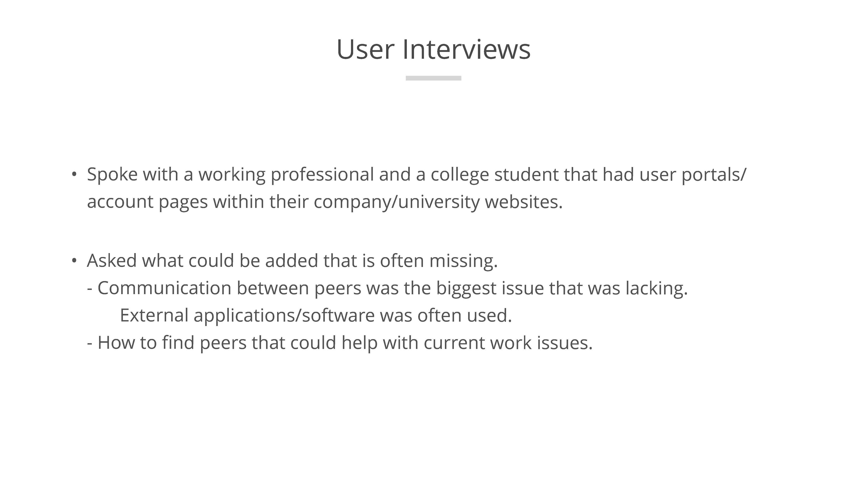Click the word "portals/" at line end
868x488 pixels.
714,174
